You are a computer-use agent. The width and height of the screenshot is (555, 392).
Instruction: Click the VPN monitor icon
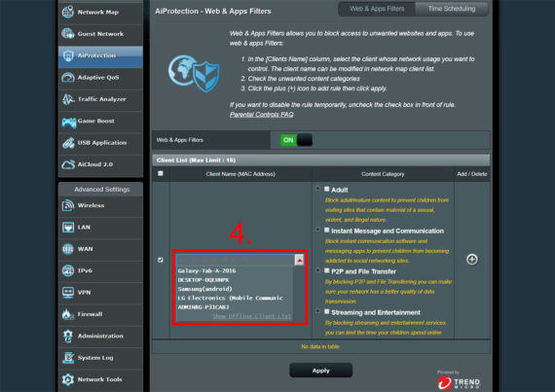[68, 293]
